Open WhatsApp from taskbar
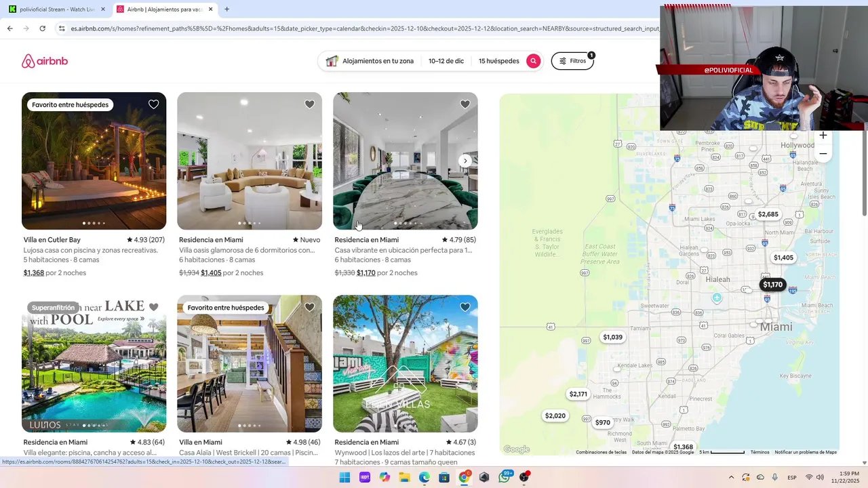The width and height of the screenshot is (868, 488). tap(505, 477)
